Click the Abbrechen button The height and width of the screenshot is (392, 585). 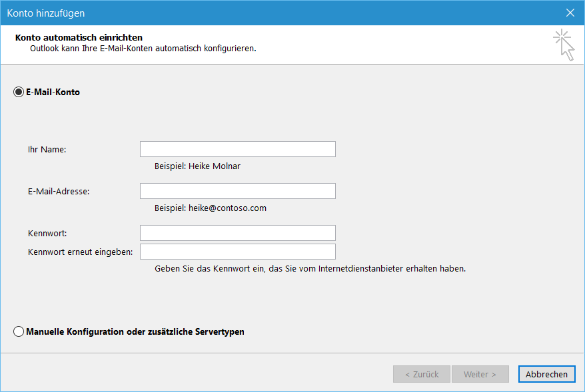(546, 374)
